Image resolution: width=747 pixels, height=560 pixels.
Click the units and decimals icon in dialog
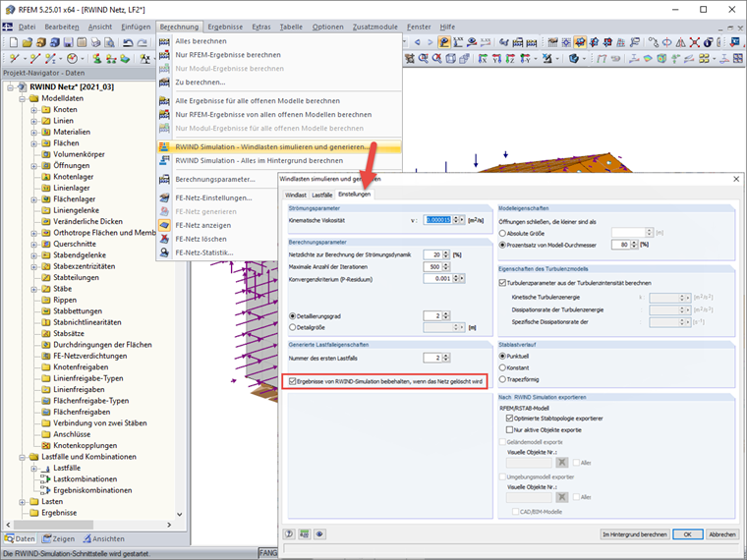(x=304, y=534)
